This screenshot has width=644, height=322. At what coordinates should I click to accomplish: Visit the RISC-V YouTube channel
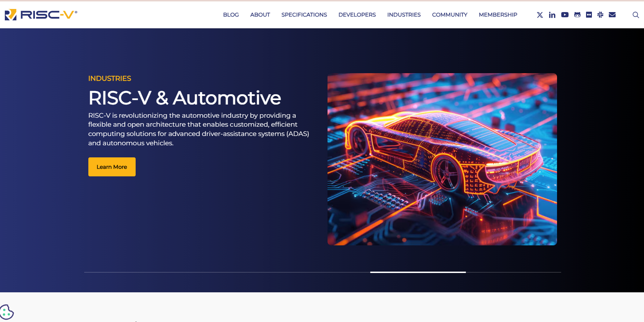tap(565, 15)
